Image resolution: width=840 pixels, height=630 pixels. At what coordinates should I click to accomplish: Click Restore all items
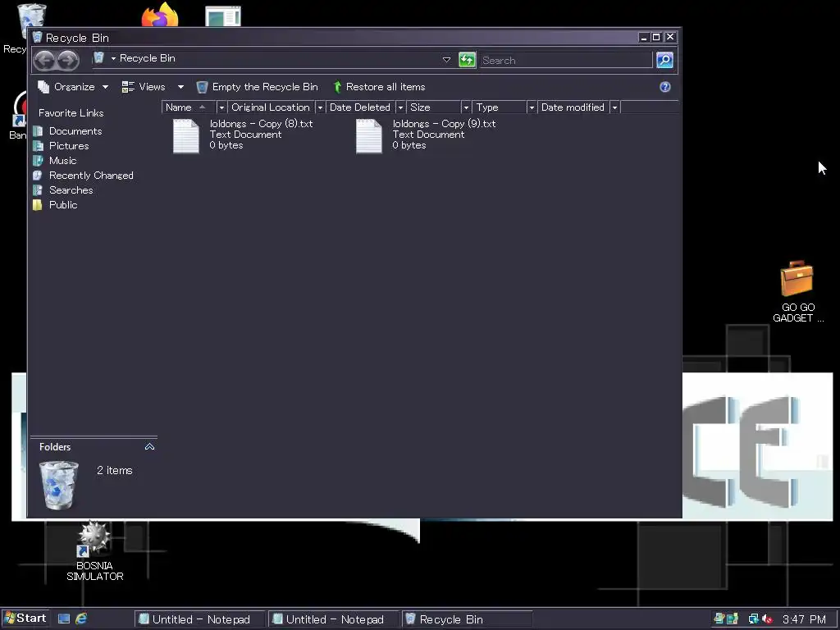click(379, 87)
